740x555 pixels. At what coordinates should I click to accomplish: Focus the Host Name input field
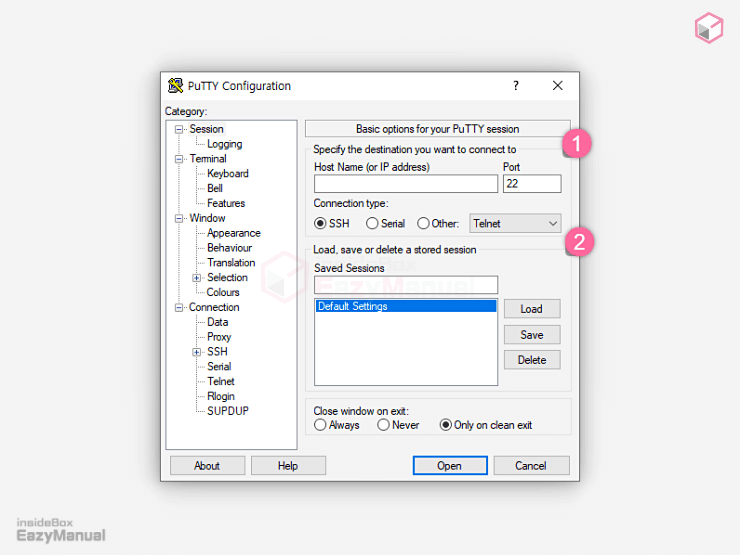[406, 184]
